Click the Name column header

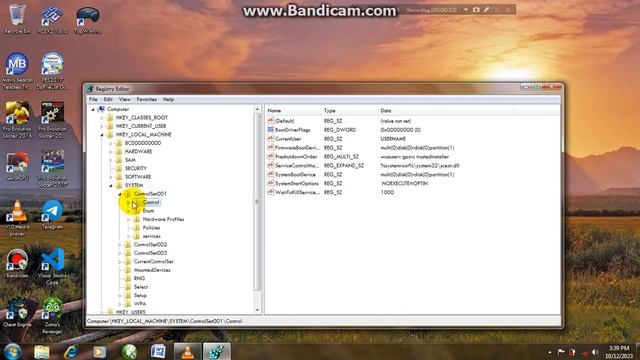293,111
